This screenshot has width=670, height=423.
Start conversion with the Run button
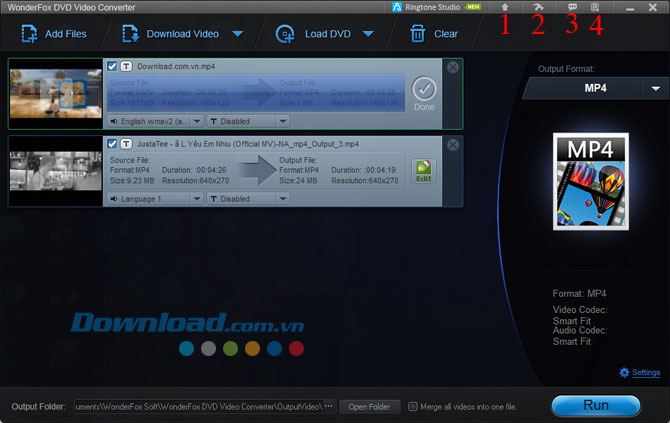click(x=596, y=405)
